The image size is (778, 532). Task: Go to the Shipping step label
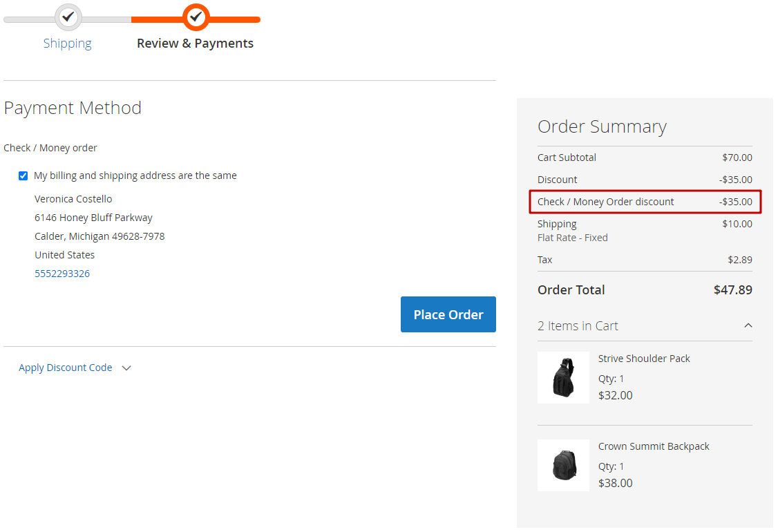tap(67, 44)
